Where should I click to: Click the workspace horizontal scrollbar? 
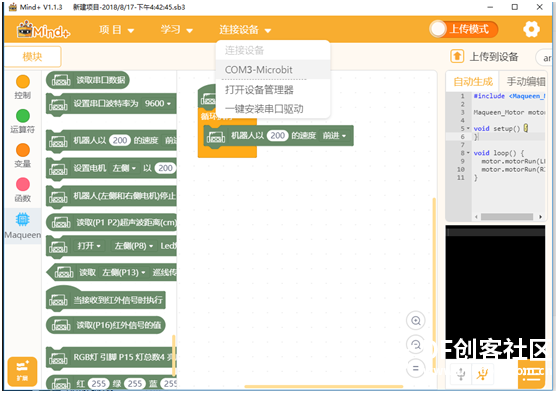[323, 386]
